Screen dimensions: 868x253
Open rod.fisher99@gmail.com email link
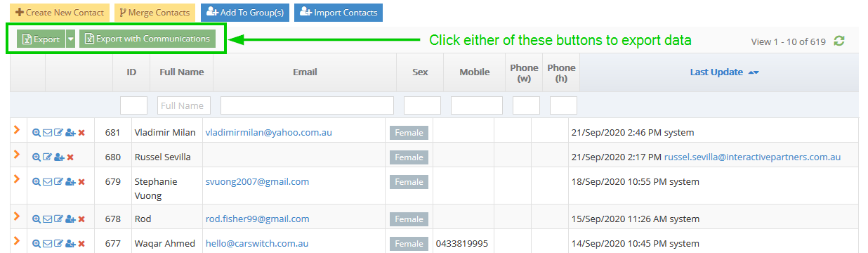pyautogui.click(x=257, y=219)
